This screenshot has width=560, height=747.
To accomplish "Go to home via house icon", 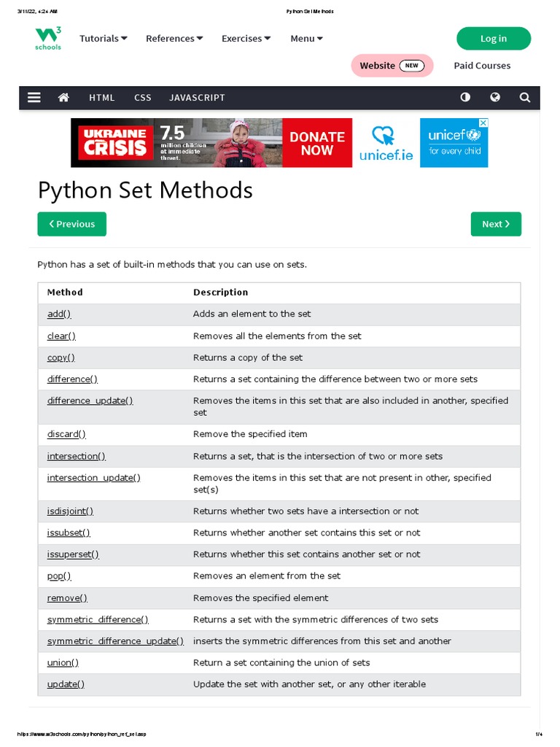I will coord(64,98).
